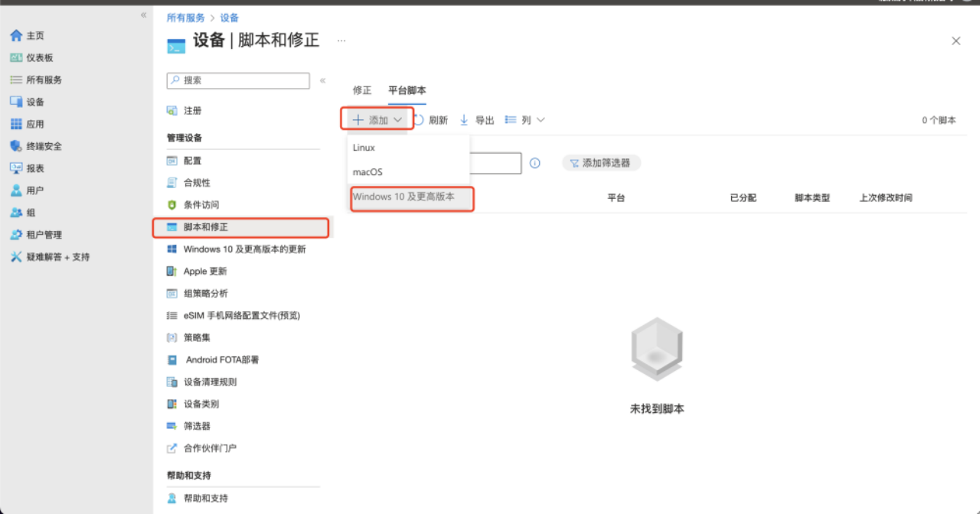Click the 设备类别 icon
Screen dimensions: 980x514
pyautogui.click(x=172, y=404)
